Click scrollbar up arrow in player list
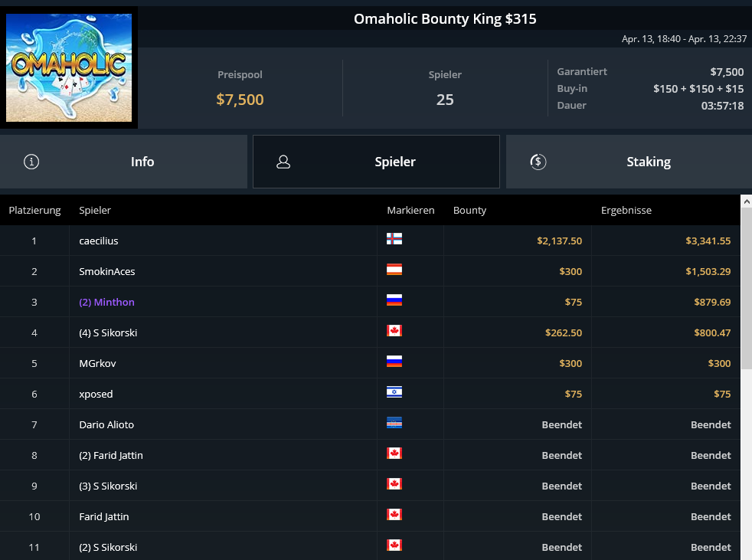The width and height of the screenshot is (752, 560). pyautogui.click(x=746, y=201)
